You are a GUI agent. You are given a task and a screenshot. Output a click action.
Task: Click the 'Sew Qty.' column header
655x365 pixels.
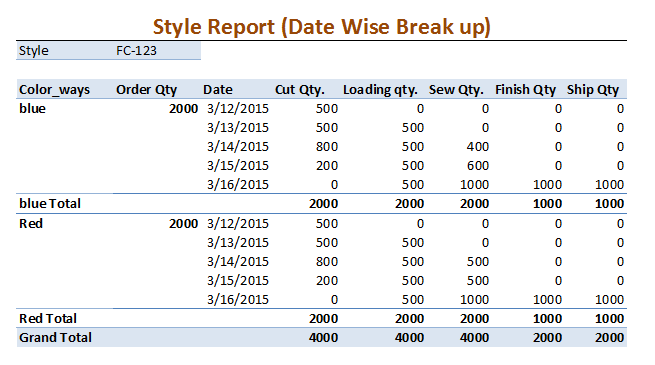(456, 90)
